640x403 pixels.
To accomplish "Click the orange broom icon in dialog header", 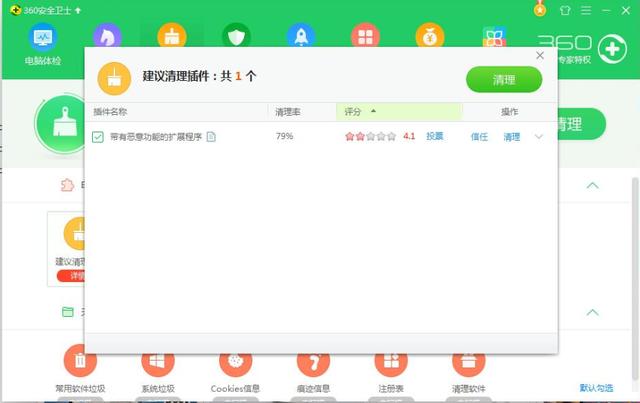I will pos(114,78).
